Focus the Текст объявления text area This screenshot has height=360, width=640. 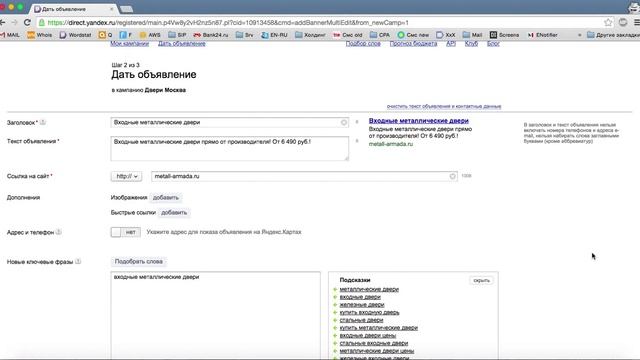click(x=229, y=149)
